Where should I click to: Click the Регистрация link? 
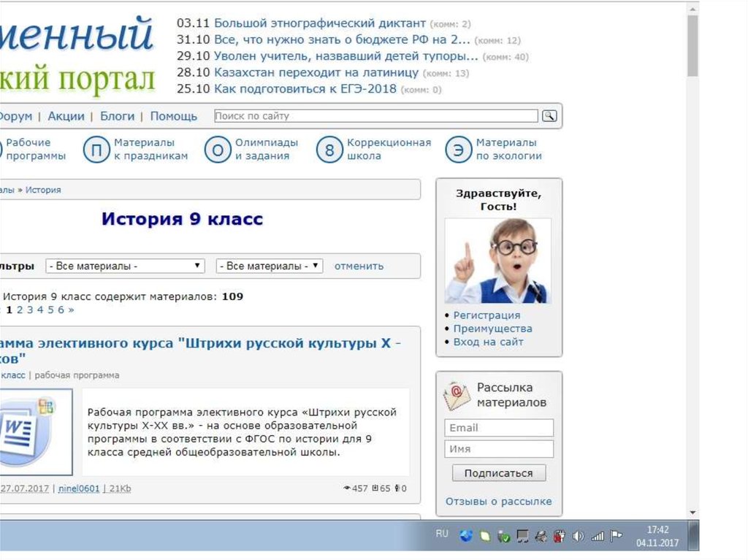[x=486, y=315]
